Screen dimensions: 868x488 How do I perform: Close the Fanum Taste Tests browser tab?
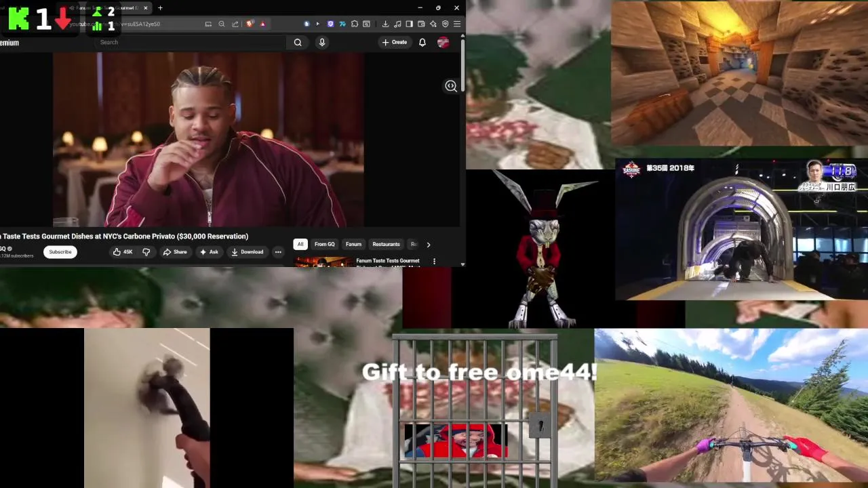[x=145, y=8]
